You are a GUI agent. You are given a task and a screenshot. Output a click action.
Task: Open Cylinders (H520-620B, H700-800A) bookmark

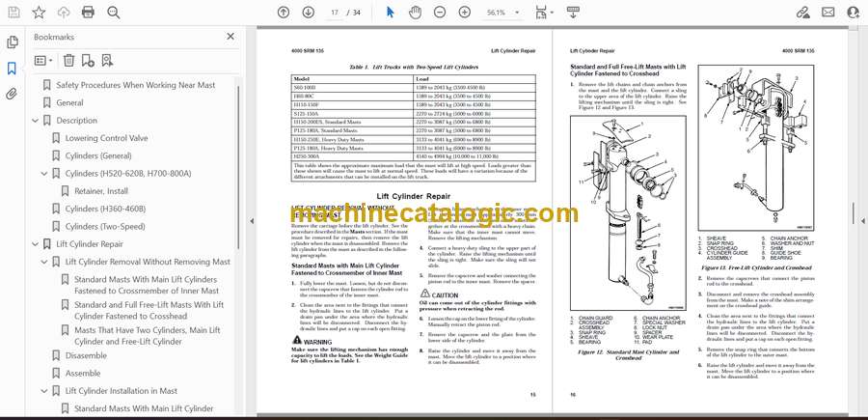(x=128, y=174)
